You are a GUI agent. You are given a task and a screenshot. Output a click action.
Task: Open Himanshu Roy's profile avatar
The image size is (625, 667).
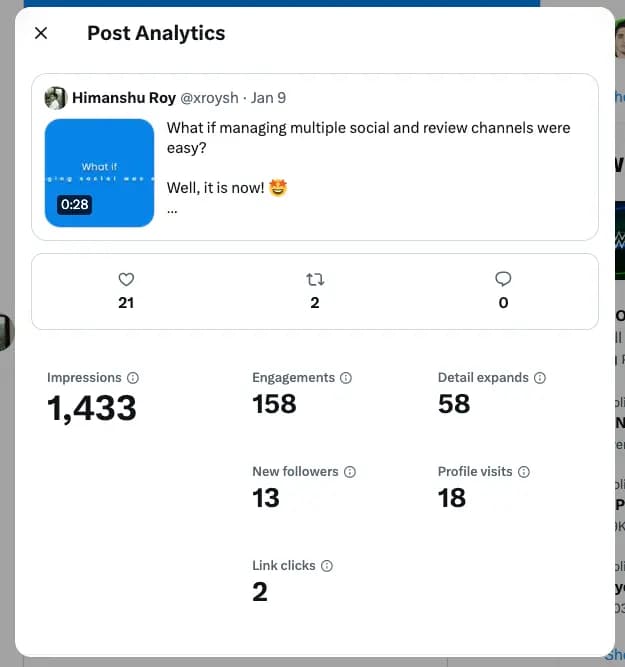coord(56,98)
